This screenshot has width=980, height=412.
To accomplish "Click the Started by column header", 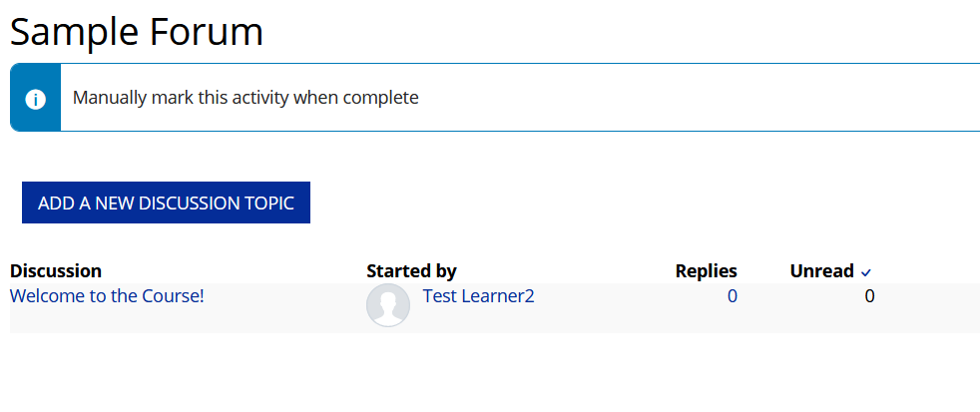I will coord(411,271).
